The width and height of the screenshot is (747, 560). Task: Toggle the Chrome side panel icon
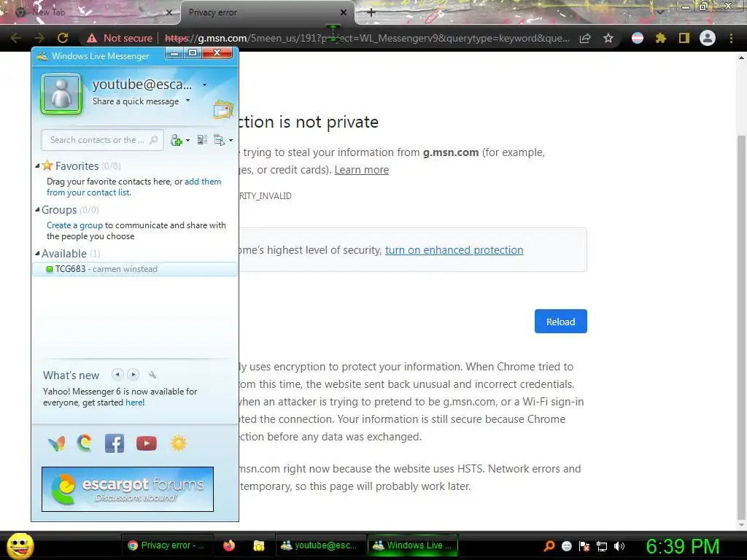(684, 38)
